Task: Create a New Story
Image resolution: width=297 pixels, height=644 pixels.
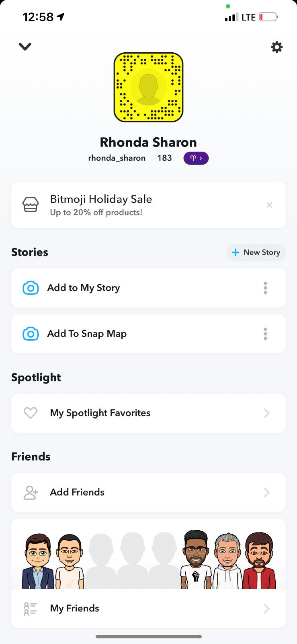Action: 256,252
